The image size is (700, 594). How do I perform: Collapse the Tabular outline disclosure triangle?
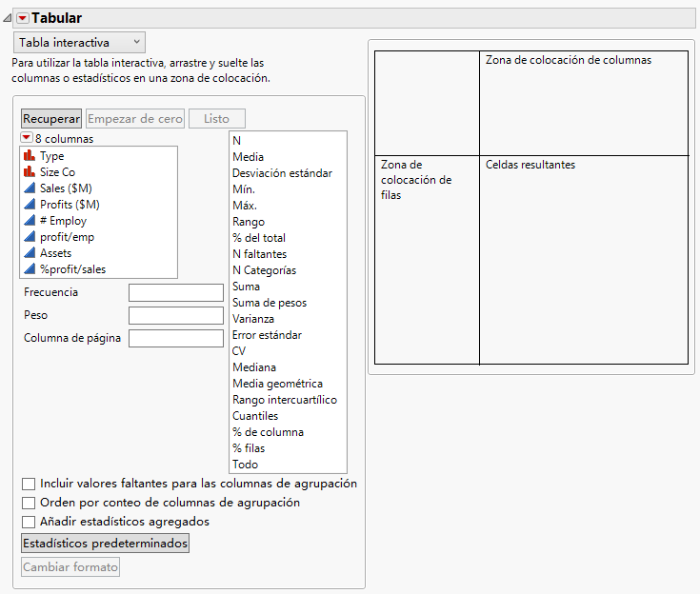click(8, 18)
